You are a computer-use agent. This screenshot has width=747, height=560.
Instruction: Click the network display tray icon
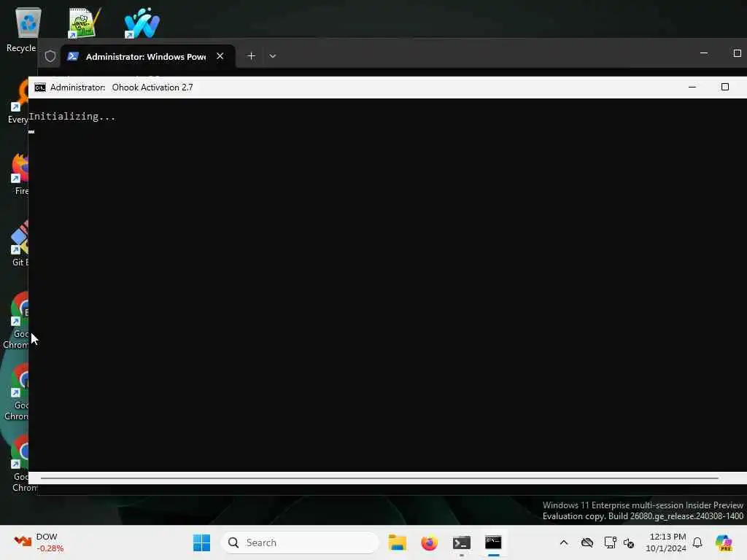[x=610, y=542]
